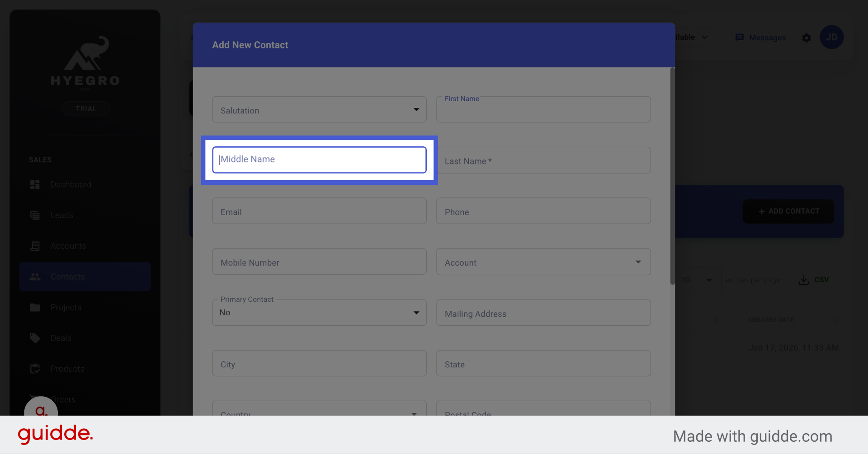Select Orders in the sidebar menu
This screenshot has width=868, height=454.
pos(63,399)
